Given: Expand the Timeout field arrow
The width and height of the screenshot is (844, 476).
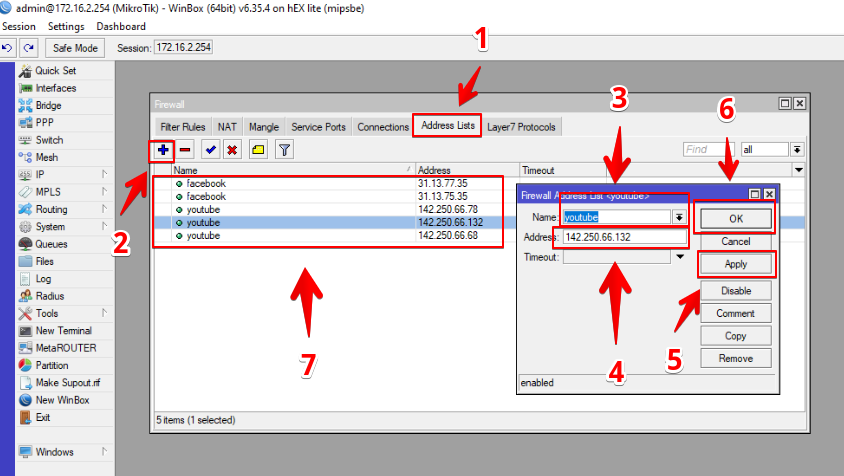Looking at the screenshot, I should pyautogui.click(x=680, y=257).
